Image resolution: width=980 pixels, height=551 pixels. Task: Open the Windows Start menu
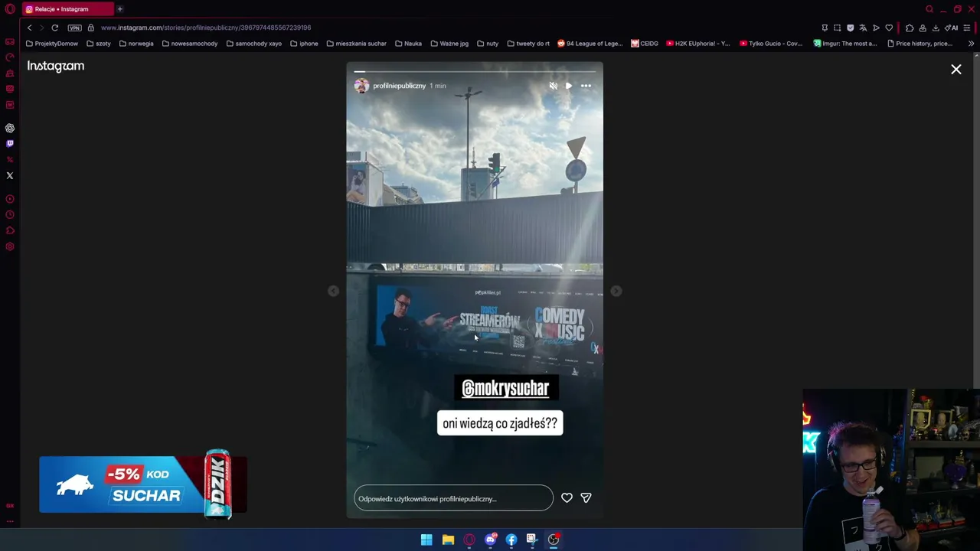tap(426, 540)
